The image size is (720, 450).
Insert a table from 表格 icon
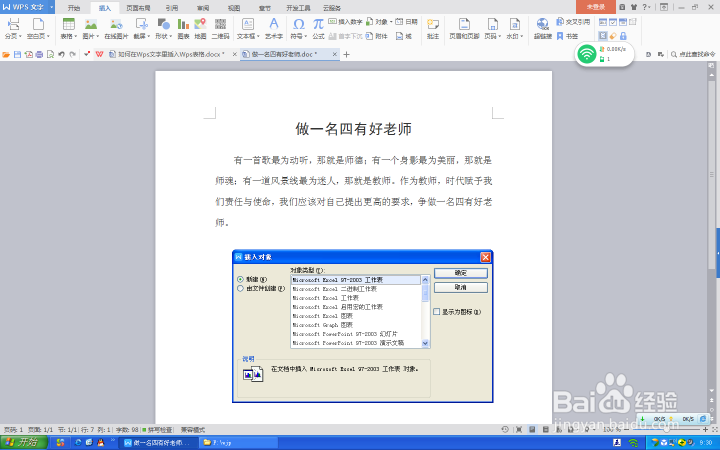click(x=68, y=24)
